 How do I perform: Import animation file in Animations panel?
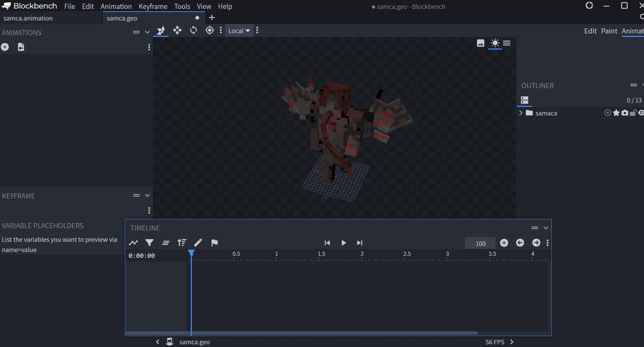21,47
